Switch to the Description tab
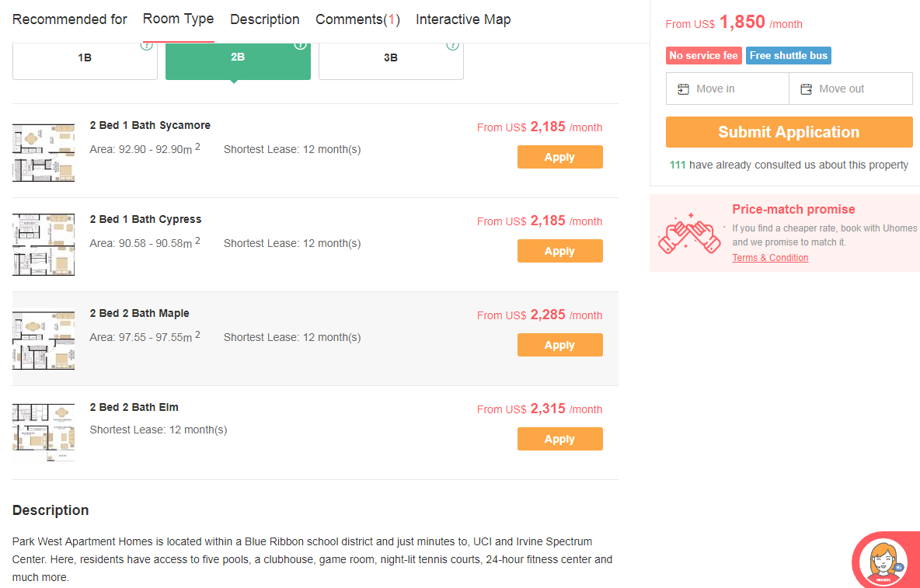 pyautogui.click(x=264, y=19)
